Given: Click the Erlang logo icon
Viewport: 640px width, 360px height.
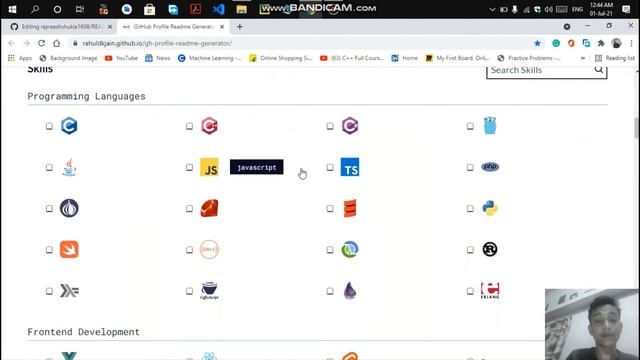Looking at the screenshot, I should (x=490, y=291).
